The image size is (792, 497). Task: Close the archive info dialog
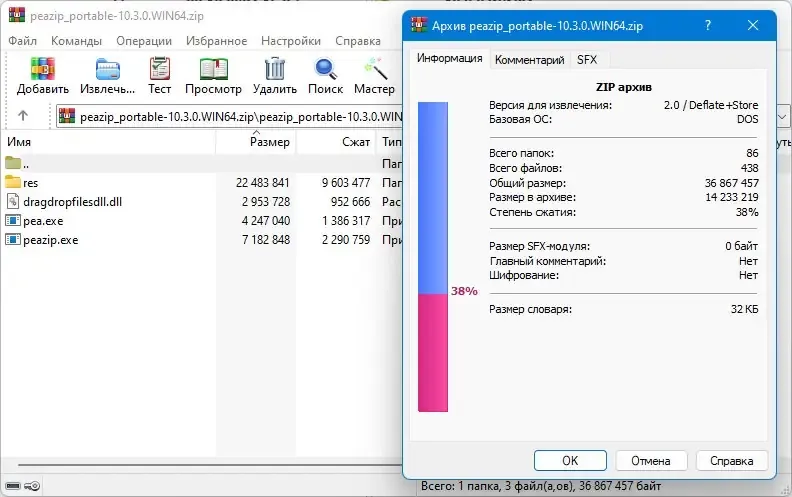[x=753, y=25]
